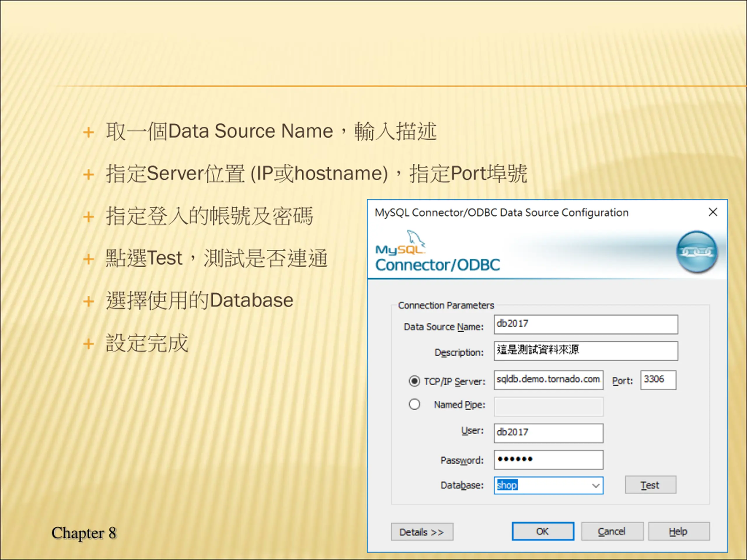The width and height of the screenshot is (747, 560).
Task: Click the Port number field
Action: coord(658,380)
